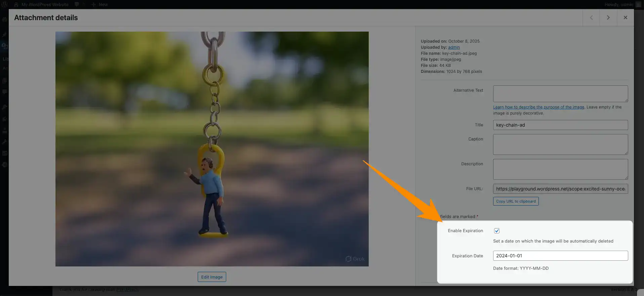Open the Tools wrench icon in the sidebar

[x=4, y=142]
